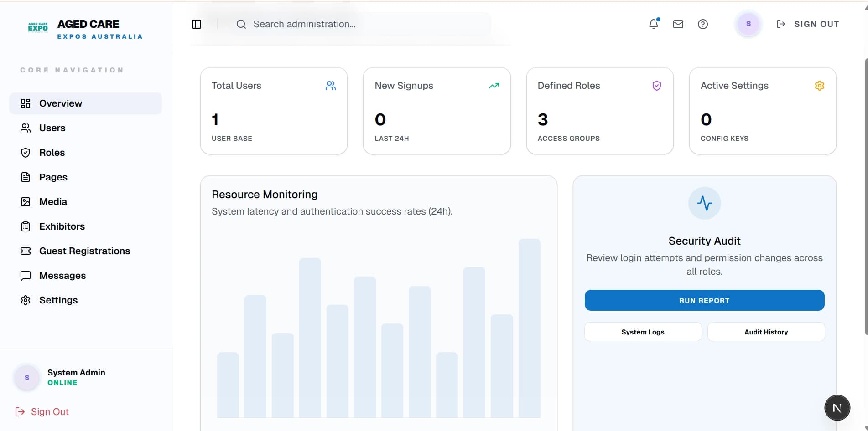Click the Defined Roles card

click(x=600, y=111)
